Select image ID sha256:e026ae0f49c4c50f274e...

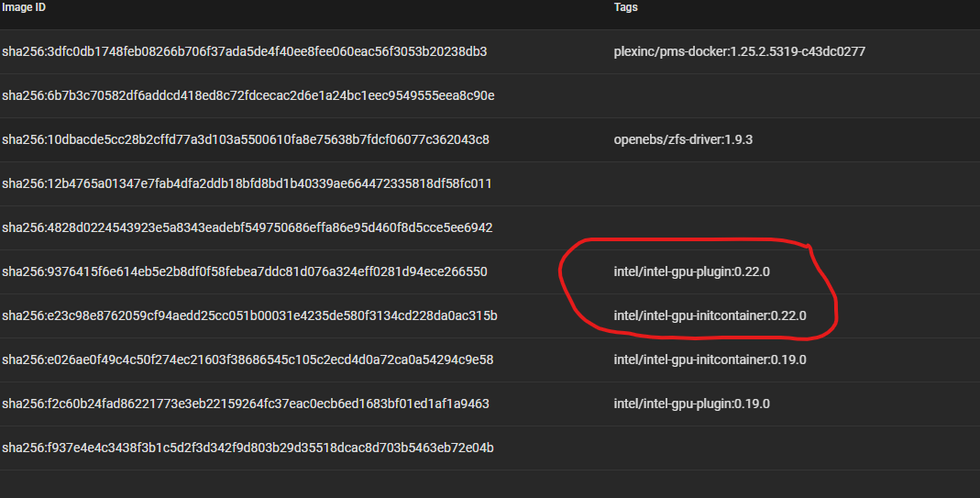click(248, 360)
